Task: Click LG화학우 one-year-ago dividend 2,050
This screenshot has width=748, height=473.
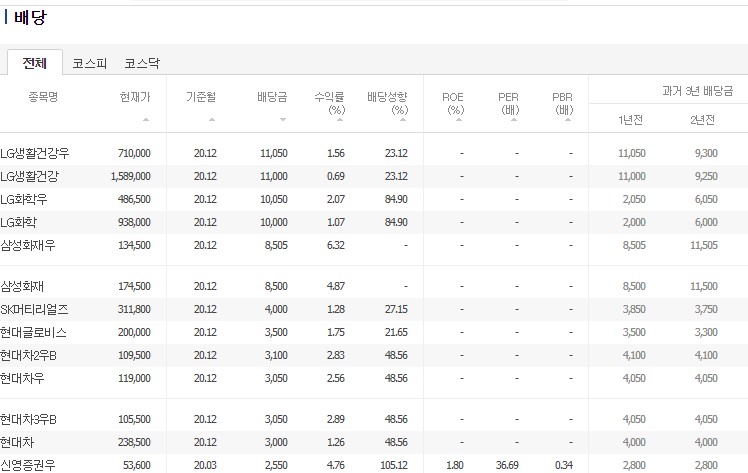Action: [634, 199]
